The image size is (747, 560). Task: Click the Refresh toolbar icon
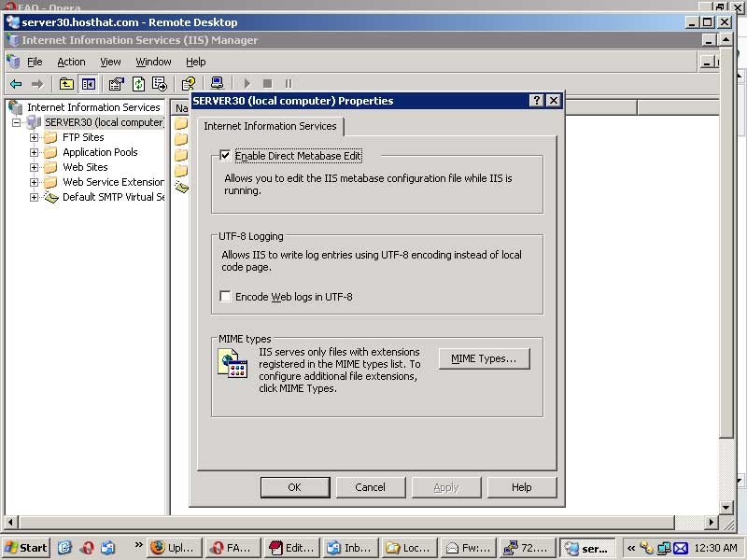[x=138, y=84]
